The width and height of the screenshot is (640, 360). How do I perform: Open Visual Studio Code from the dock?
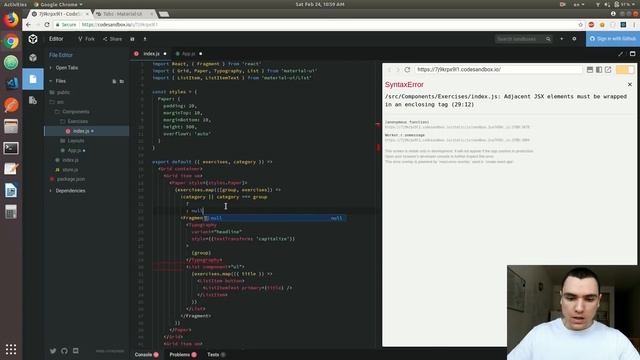click(11, 83)
